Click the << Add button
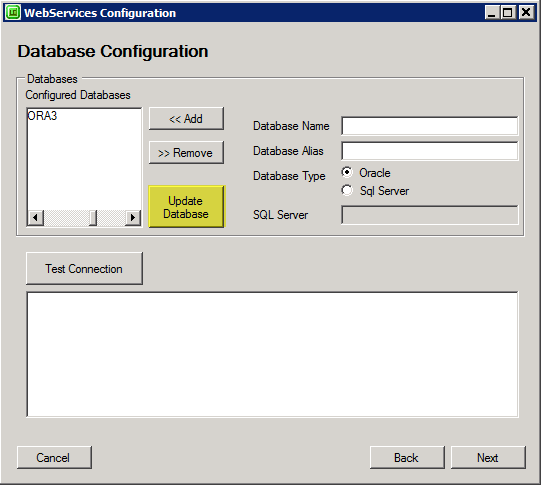Viewport: 541px width, 485px height. (186, 119)
